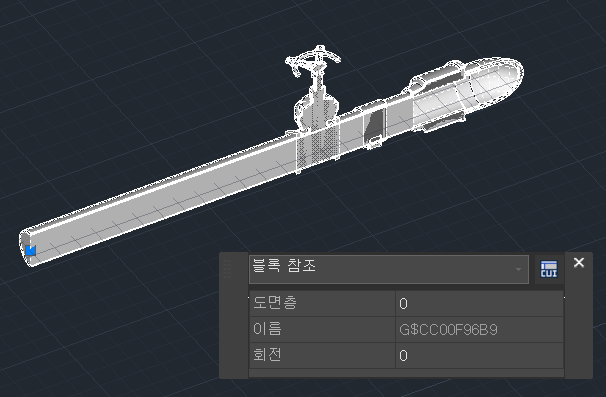Click the 회전 value field showing 0
This screenshot has width=606, height=397.
479,355
